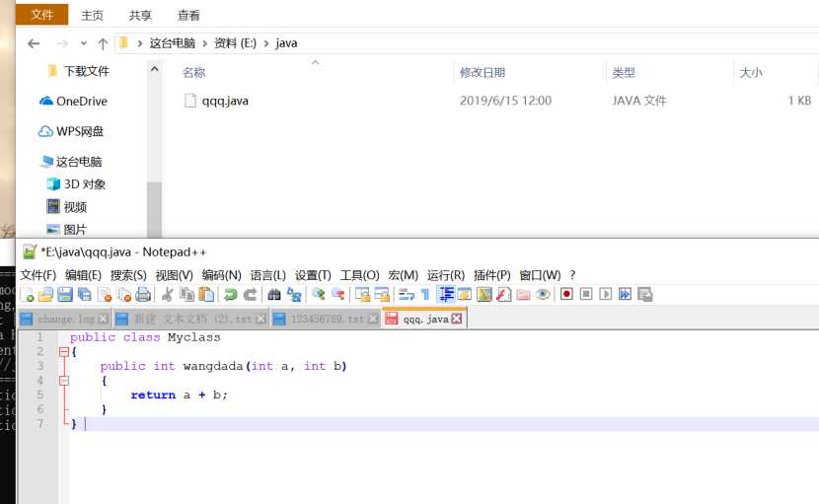Collapse the method fold marker on line 4
819x504 pixels.
(x=64, y=381)
